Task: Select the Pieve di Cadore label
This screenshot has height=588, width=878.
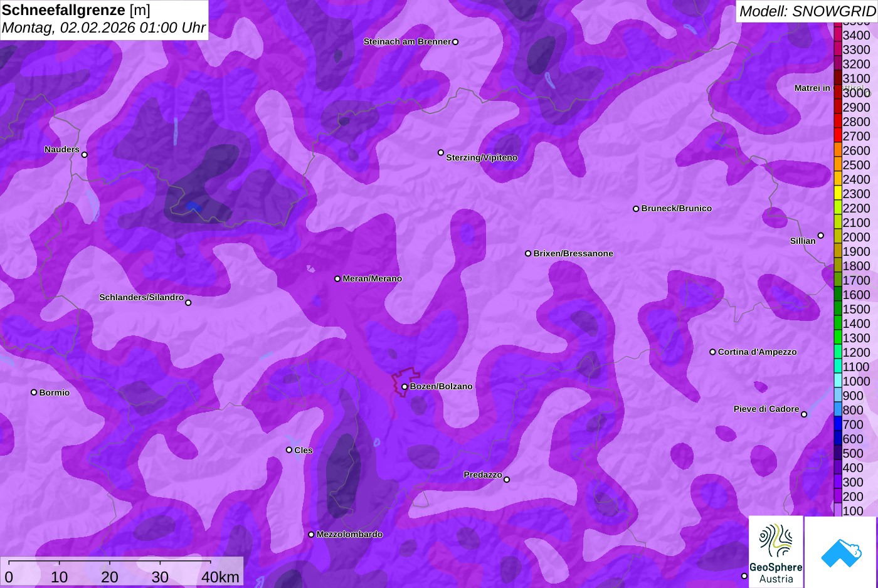Action: click(766, 409)
